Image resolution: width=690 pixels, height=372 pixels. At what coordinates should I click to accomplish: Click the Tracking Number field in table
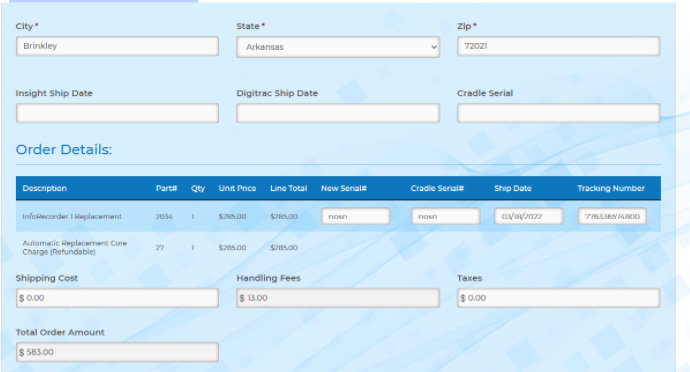[612, 216]
